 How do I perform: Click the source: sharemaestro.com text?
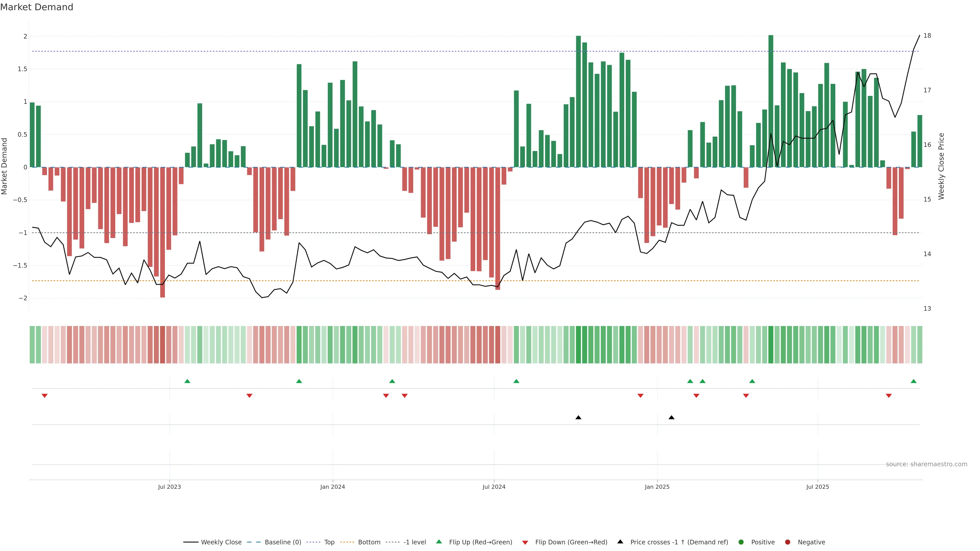point(926,464)
